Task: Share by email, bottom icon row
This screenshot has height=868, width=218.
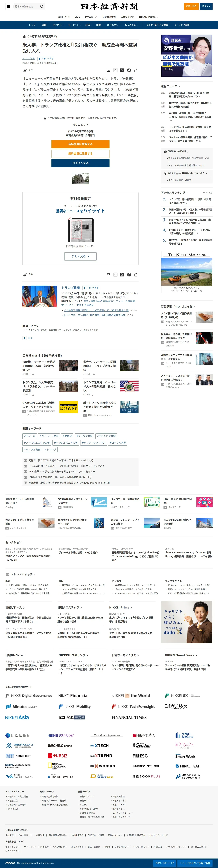Action: pos(109,275)
